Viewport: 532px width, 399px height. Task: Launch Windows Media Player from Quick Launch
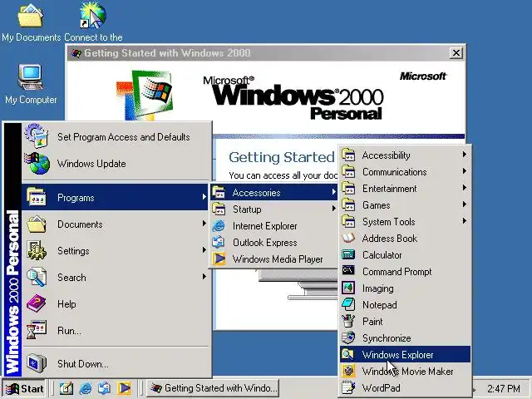(124, 388)
